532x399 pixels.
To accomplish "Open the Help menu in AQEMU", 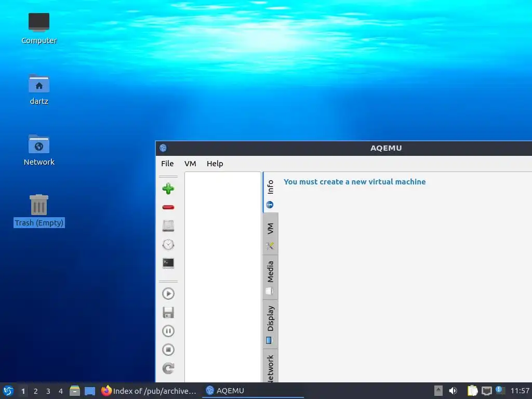I will click(x=215, y=164).
